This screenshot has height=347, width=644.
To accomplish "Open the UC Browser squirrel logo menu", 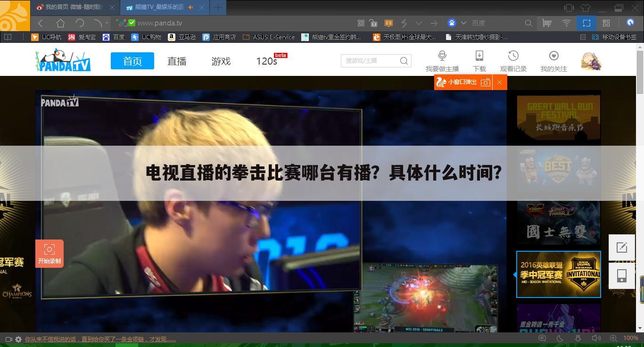I will click(15, 15).
